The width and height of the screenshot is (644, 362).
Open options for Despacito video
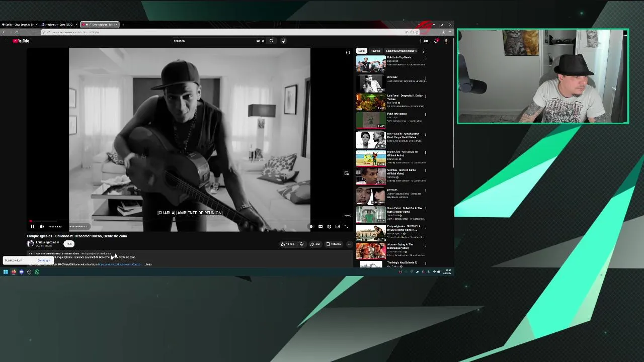pyautogui.click(x=426, y=96)
